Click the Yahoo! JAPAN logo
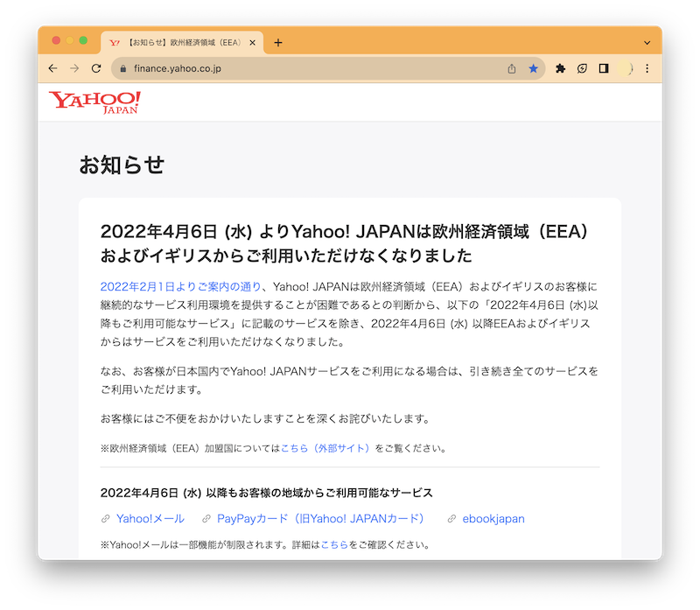The height and width of the screenshot is (610, 700). pyautogui.click(x=94, y=102)
